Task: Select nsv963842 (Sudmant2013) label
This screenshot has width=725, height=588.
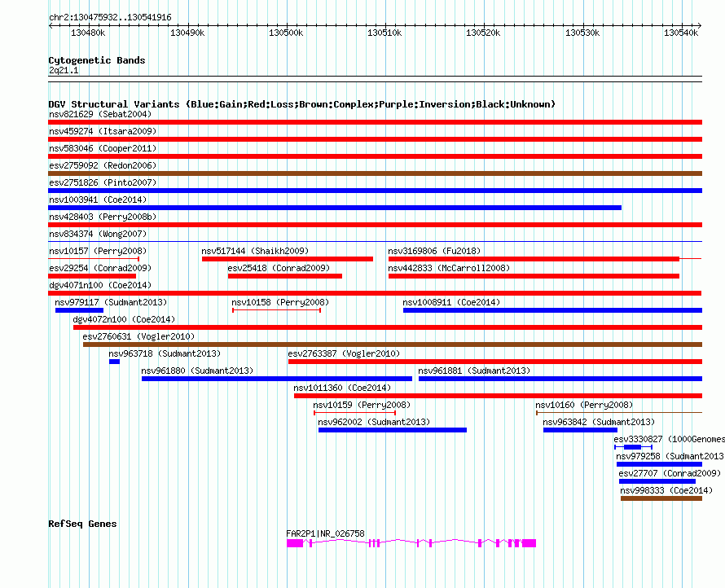Action: (x=599, y=422)
